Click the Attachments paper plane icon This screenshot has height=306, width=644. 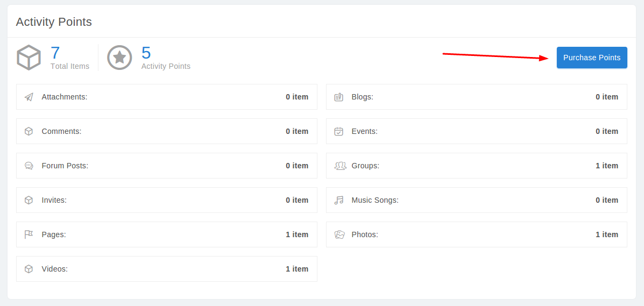coord(29,97)
